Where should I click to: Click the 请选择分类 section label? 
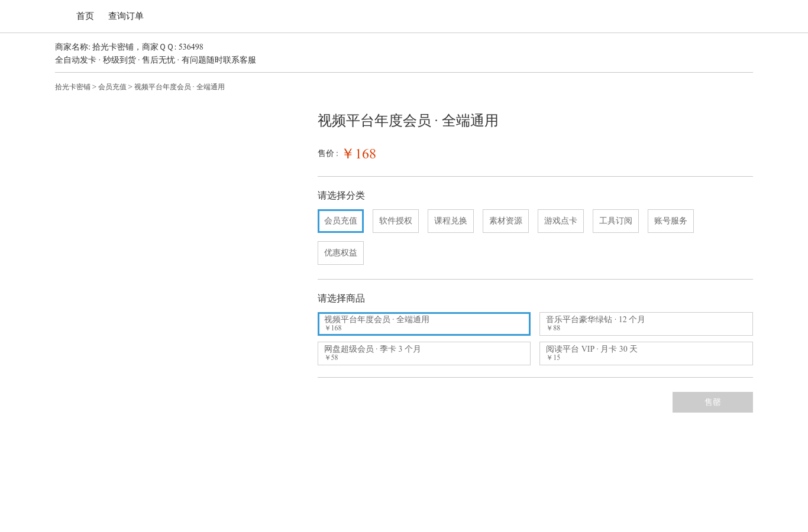(341, 196)
